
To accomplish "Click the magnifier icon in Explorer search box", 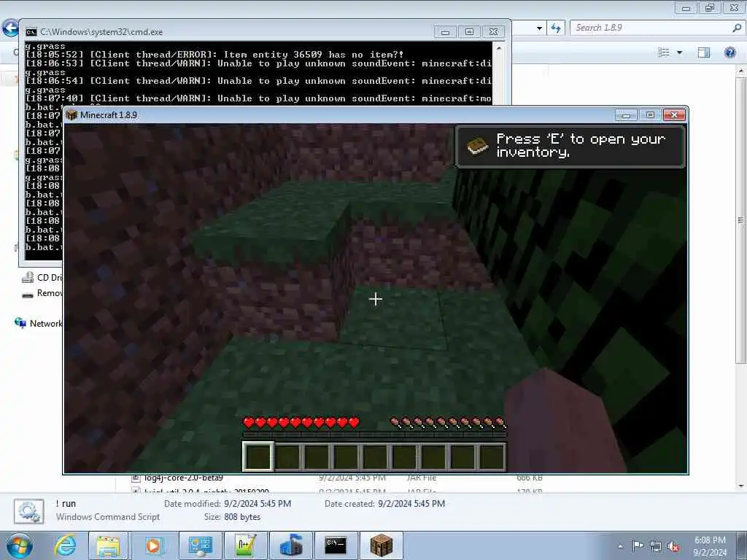I will point(737,28).
